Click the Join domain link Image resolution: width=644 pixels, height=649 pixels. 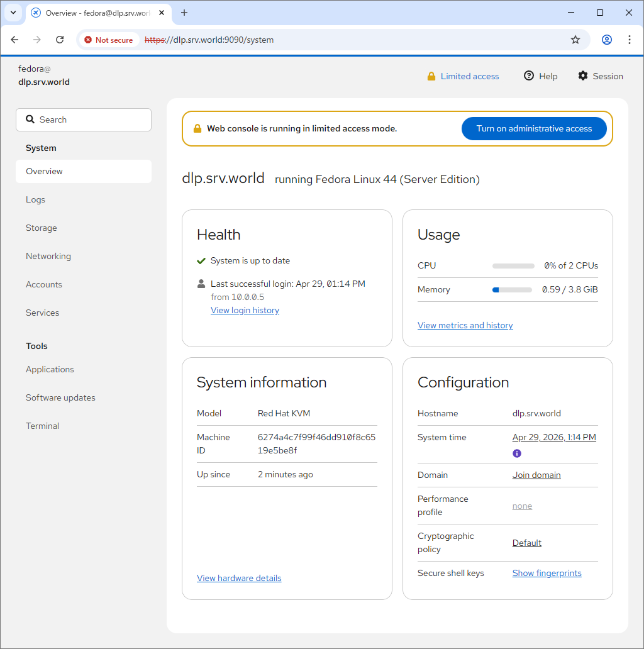click(536, 475)
